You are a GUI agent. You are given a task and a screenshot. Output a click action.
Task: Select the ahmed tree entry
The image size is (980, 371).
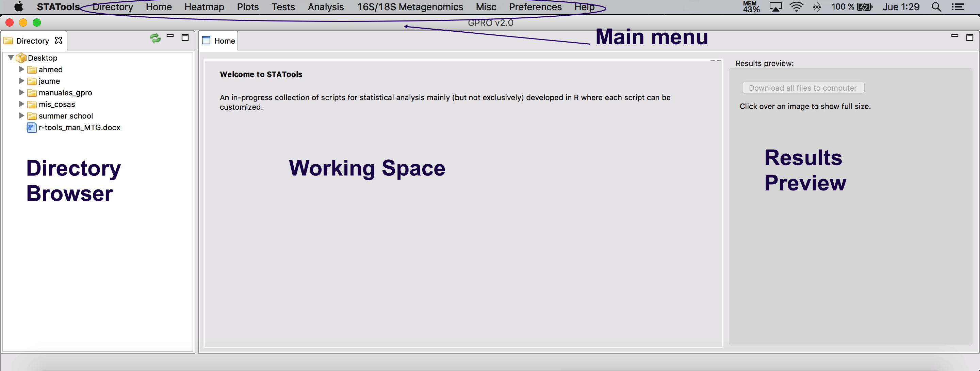click(x=51, y=69)
